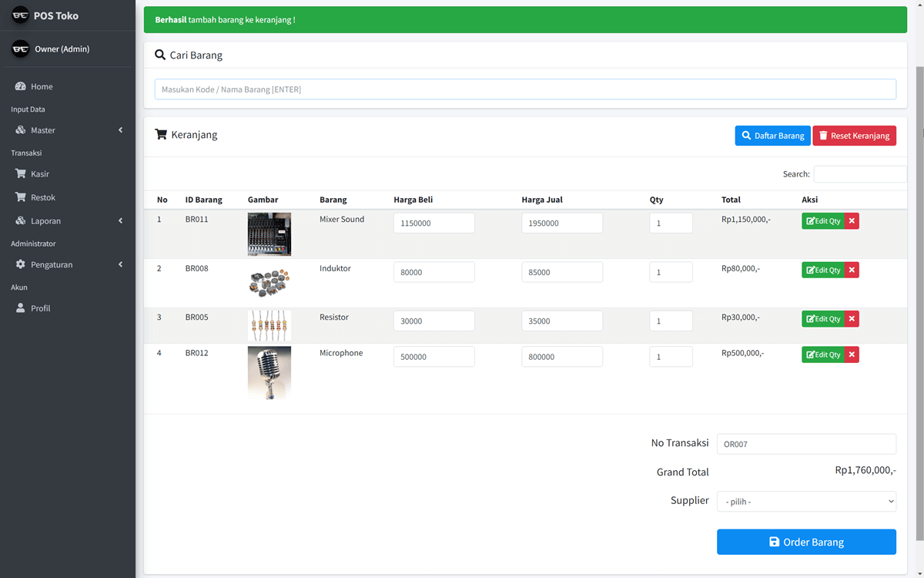Remove Mixer Sound with red X icon
Viewport: 924px width, 578px height.
852,221
